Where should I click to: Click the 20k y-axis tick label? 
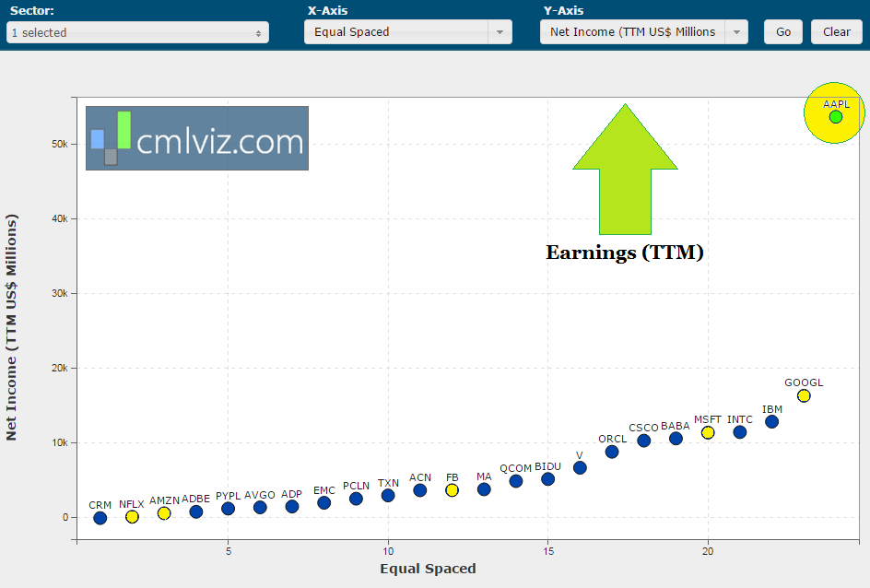click(x=59, y=369)
